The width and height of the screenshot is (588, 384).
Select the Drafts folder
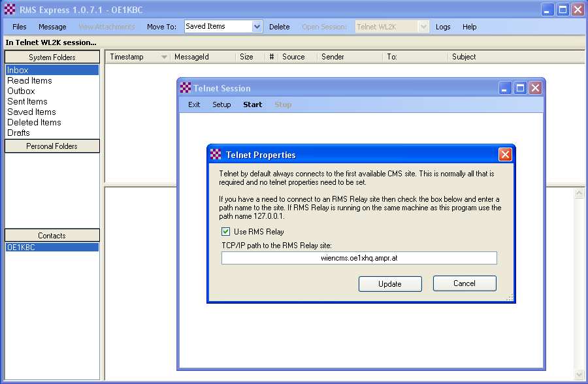tap(52, 133)
